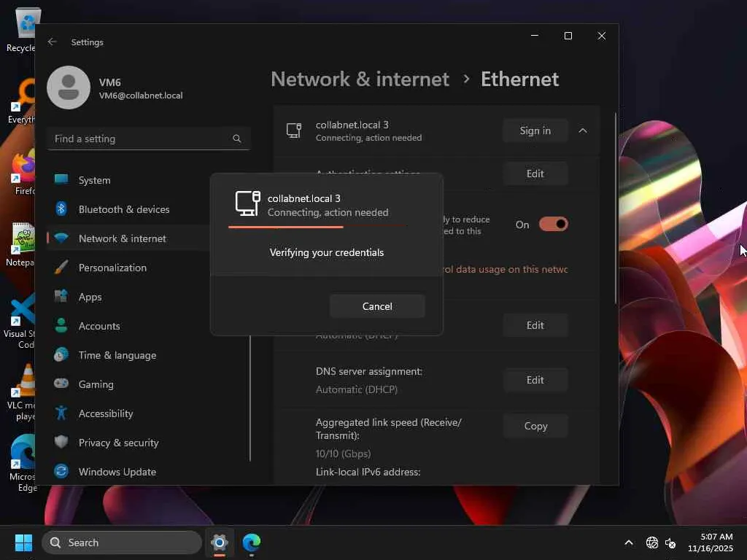Click the Sign in button

(x=535, y=131)
